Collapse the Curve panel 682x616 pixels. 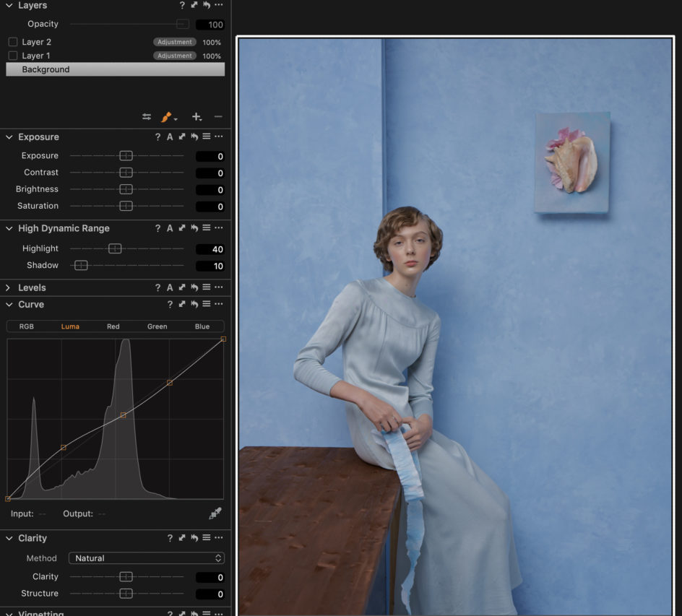[9, 305]
